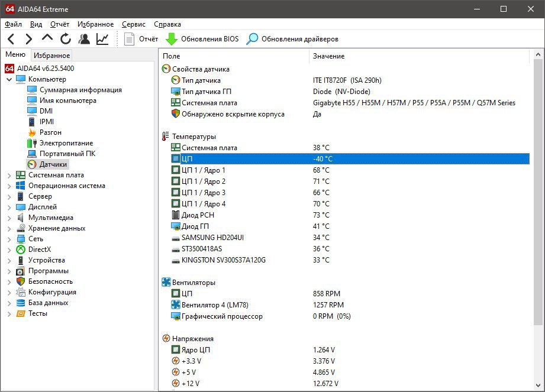Open the graph chart icon in toolbar
545x392 pixels.
(102, 39)
